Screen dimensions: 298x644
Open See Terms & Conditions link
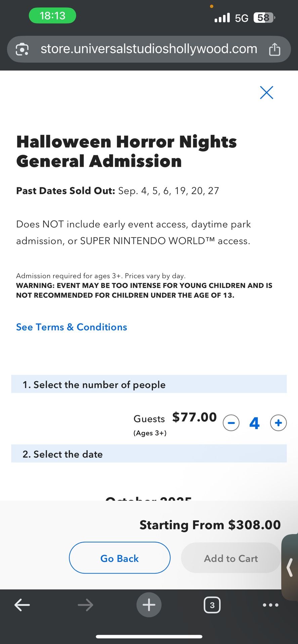(x=72, y=327)
